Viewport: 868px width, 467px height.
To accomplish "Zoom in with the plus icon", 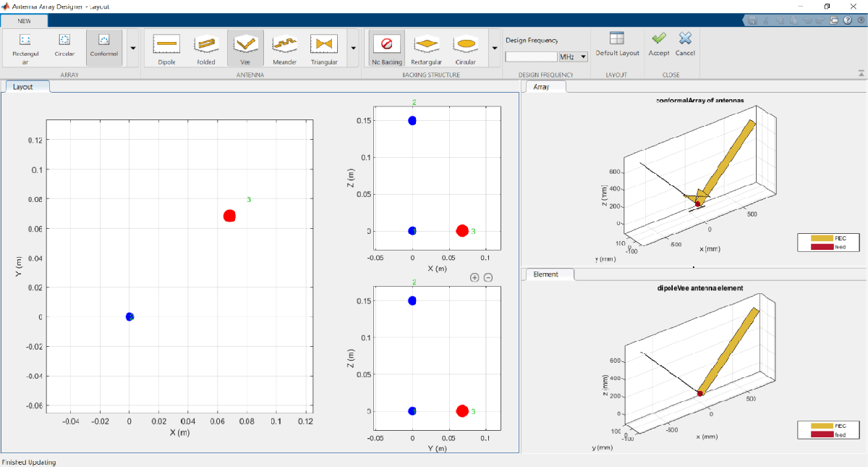I will click(x=475, y=277).
